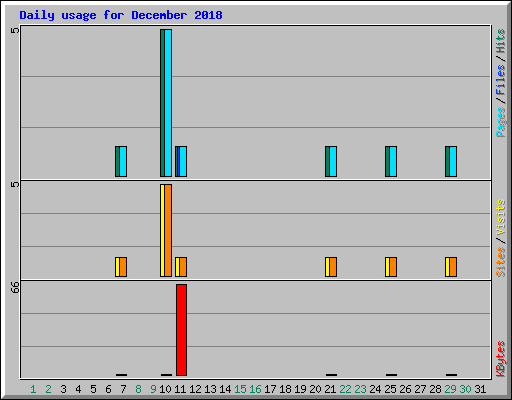Click day 1 on the x-axis

(33, 389)
